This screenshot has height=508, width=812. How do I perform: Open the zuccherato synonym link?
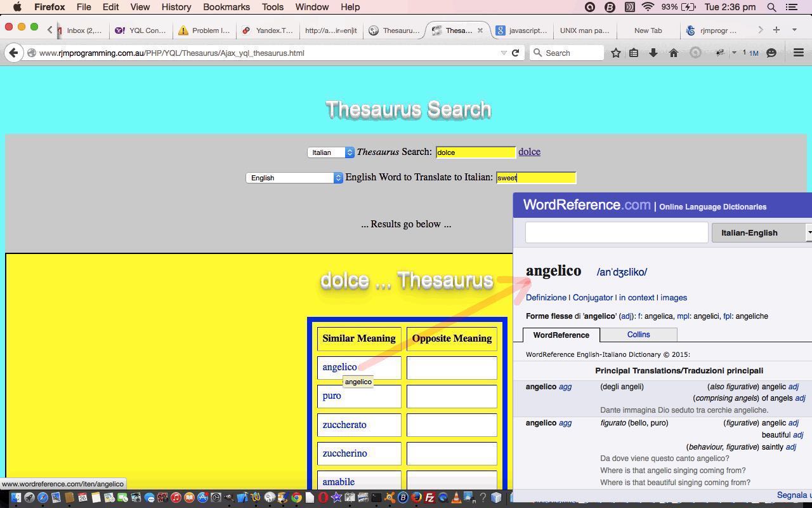344,425
